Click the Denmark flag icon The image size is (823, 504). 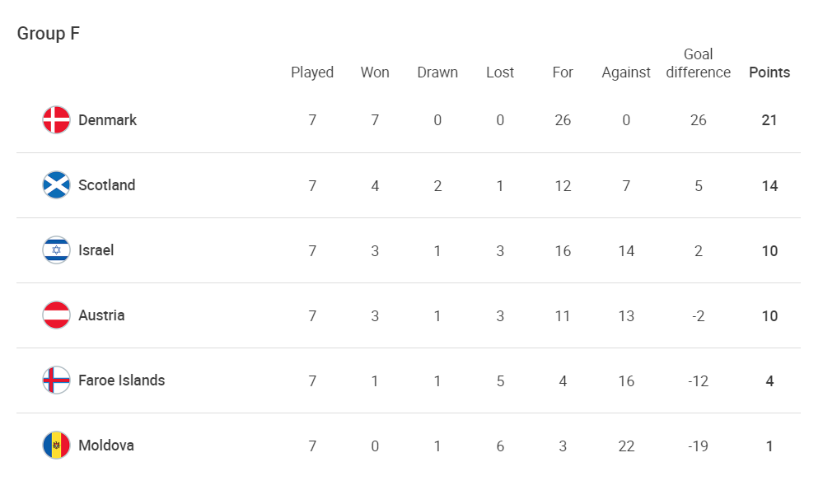pyautogui.click(x=56, y=120)
